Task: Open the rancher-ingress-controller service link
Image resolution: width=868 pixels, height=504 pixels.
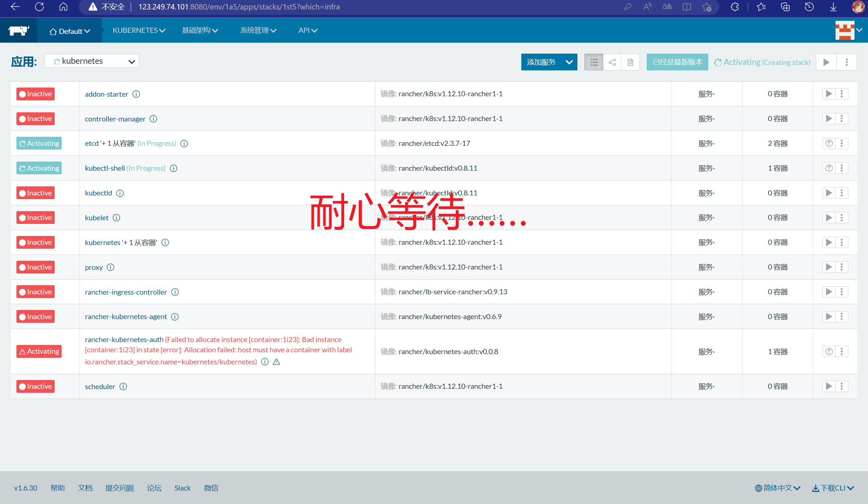Action: click(x=126, y=292)
